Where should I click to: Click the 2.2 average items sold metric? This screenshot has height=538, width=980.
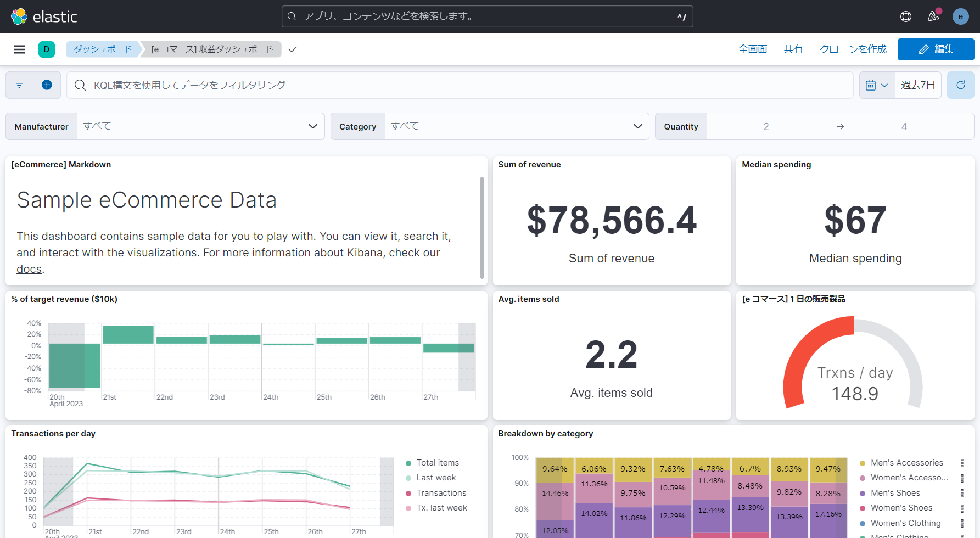click(x=612, y=355)
